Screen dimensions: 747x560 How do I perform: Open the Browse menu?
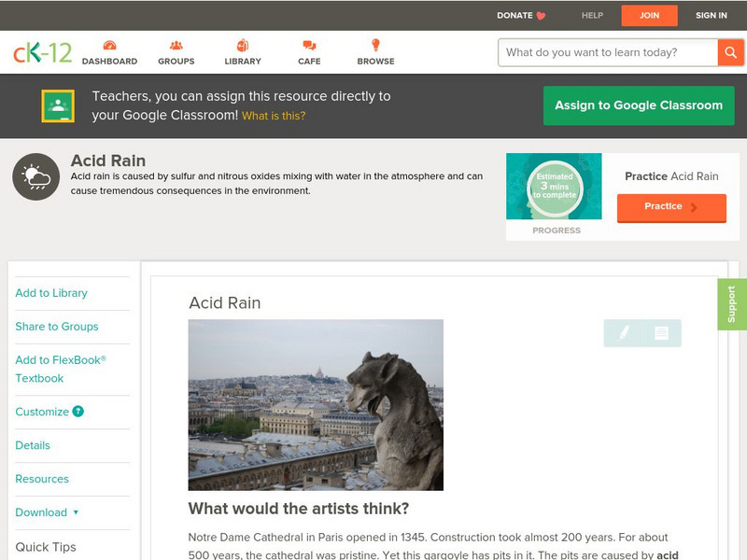[x=375, y=52]
